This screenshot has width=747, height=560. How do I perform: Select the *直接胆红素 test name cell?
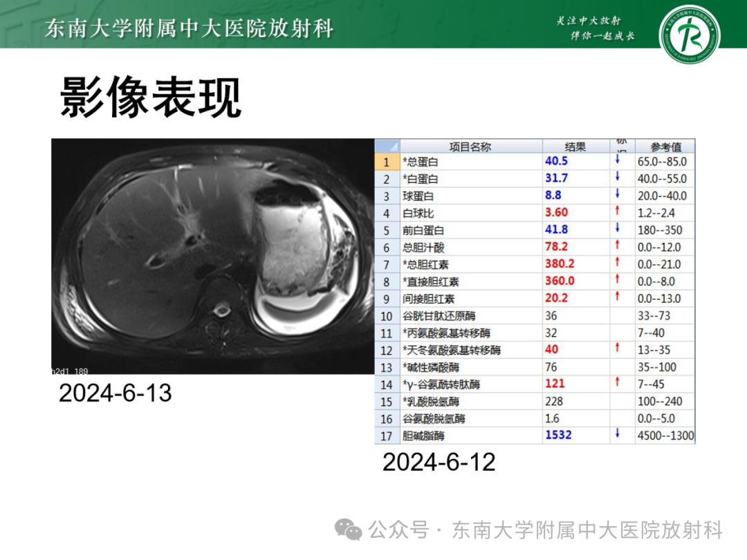pyautogui.click(x=471, y=282)
